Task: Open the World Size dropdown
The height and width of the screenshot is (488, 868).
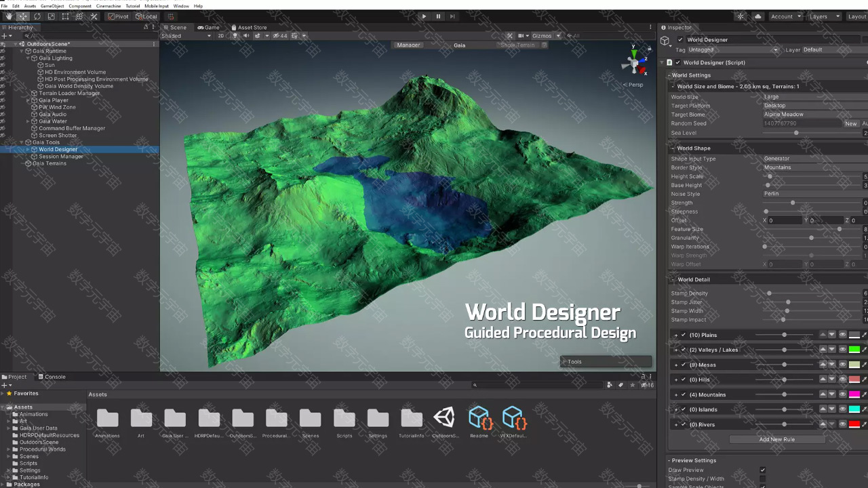Action: point(816,97)
